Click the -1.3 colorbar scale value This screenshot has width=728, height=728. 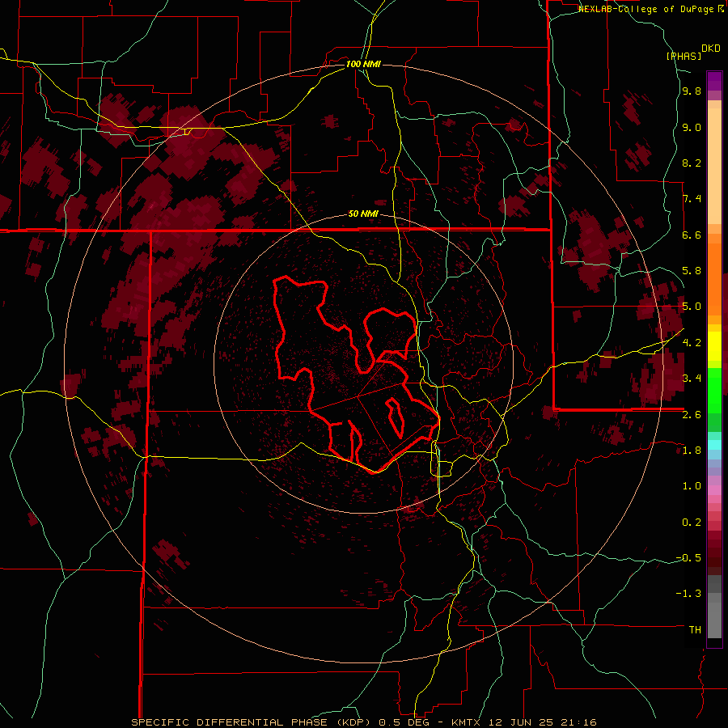[x=688, y=594]
